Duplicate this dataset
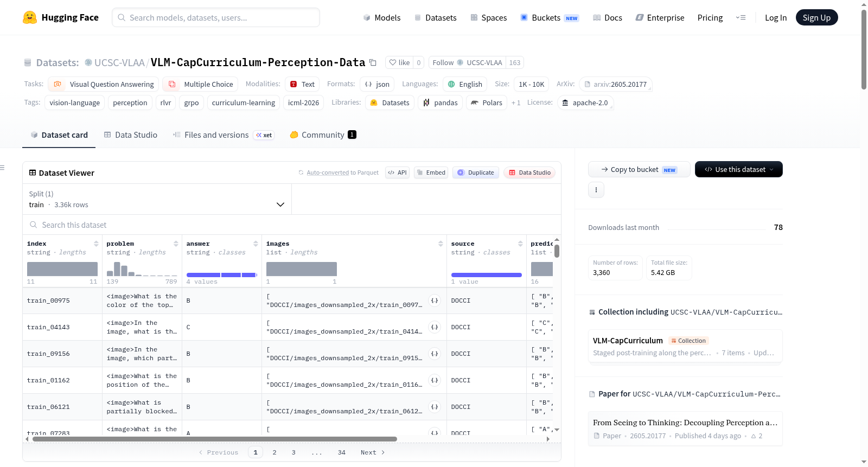868x467 pixels. [475, 172]
